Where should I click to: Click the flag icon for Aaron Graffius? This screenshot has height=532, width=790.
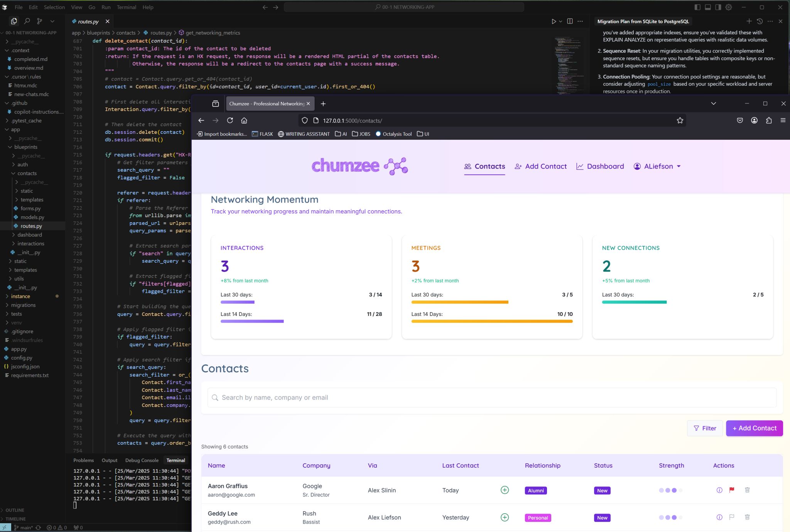[731, 490]
